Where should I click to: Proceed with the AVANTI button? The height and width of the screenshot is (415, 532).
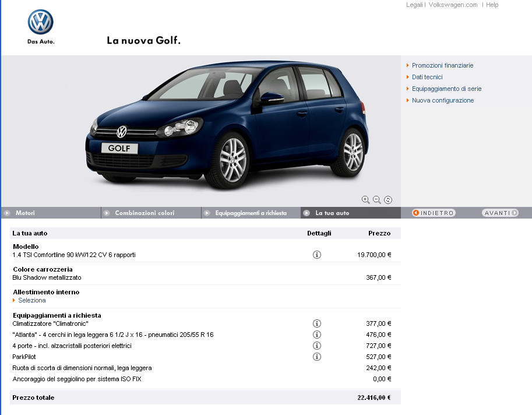[500, 213]
